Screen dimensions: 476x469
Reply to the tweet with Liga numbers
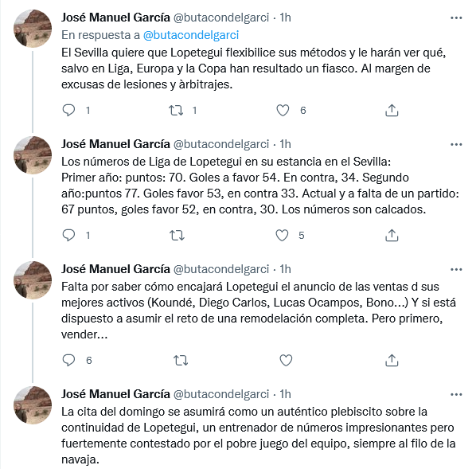tap(68, 235)
